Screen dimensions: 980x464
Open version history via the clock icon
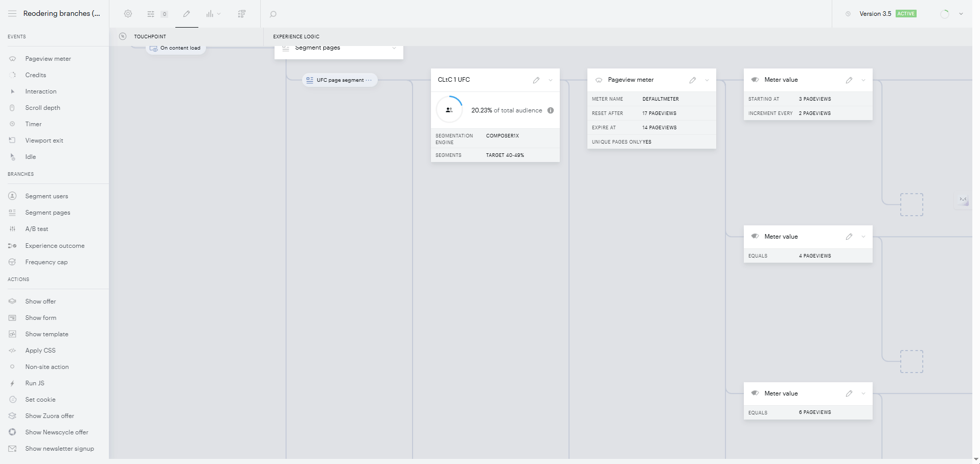tap(848, 14)
